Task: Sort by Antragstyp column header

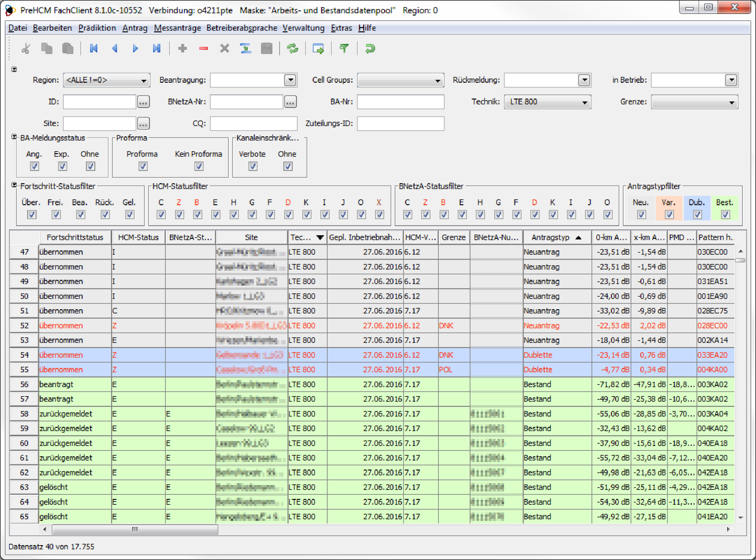Action: (557, 237)
